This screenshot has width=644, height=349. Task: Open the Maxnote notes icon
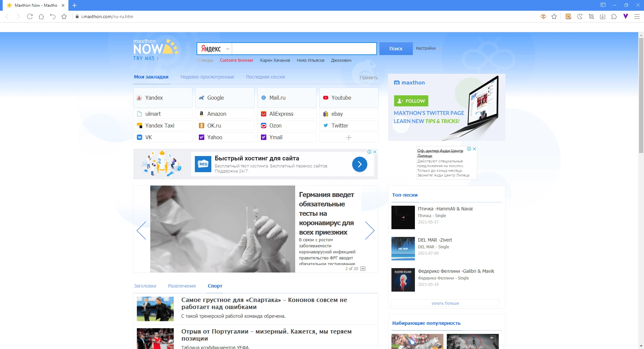tap(569, 16)
